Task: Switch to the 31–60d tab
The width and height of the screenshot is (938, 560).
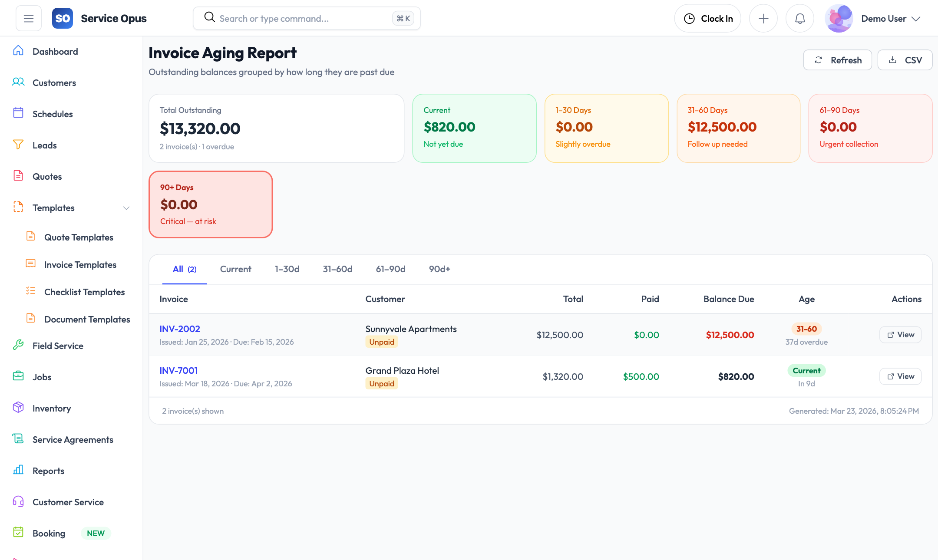Action: (337, 269)
